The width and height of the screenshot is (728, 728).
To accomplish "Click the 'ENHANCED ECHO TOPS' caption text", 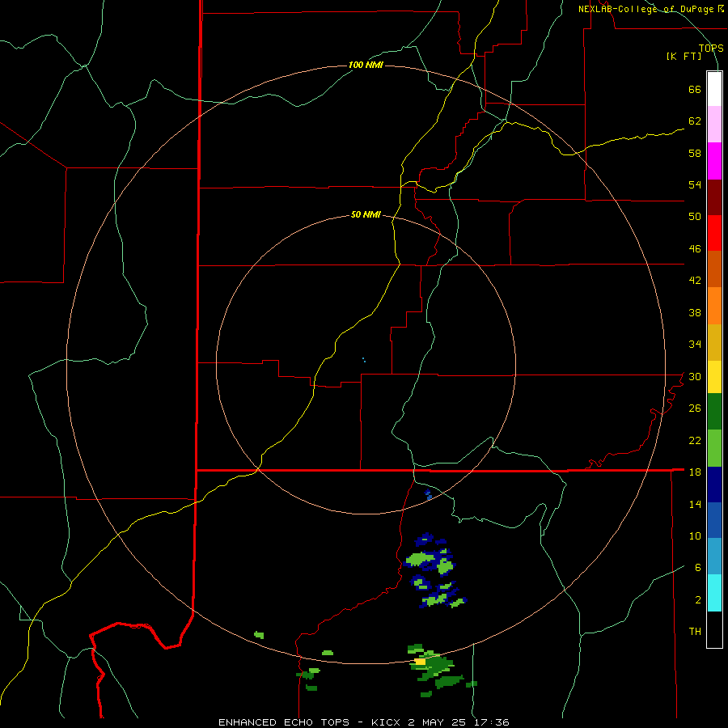I will pos(284,722).
